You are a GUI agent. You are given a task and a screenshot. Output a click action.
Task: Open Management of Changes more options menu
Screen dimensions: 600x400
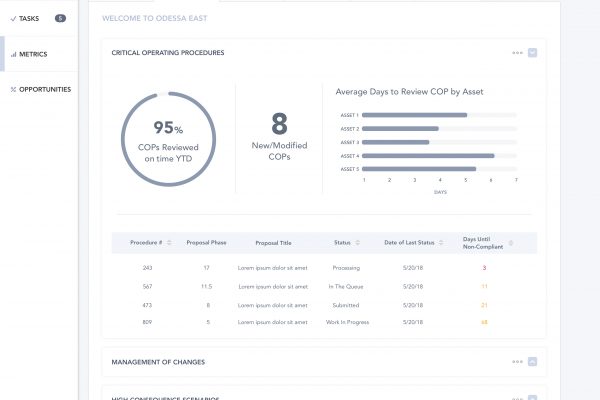coord(517,362)
